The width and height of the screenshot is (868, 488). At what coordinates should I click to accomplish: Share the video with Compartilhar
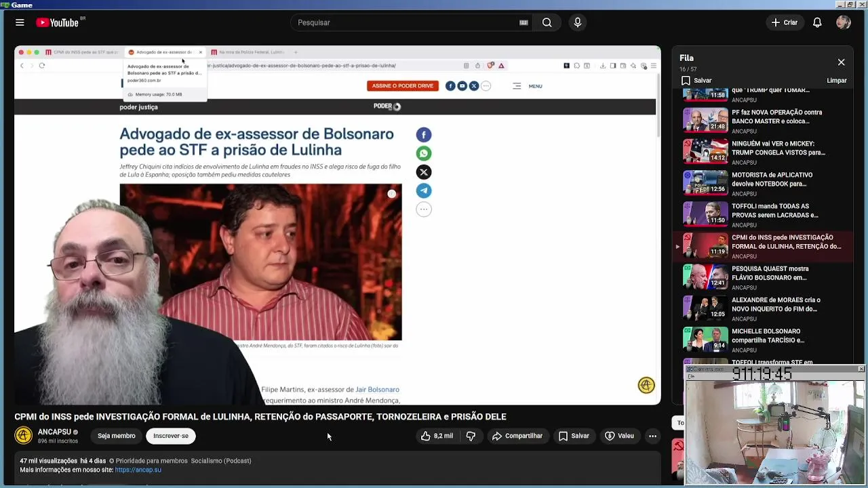point(517,436)
